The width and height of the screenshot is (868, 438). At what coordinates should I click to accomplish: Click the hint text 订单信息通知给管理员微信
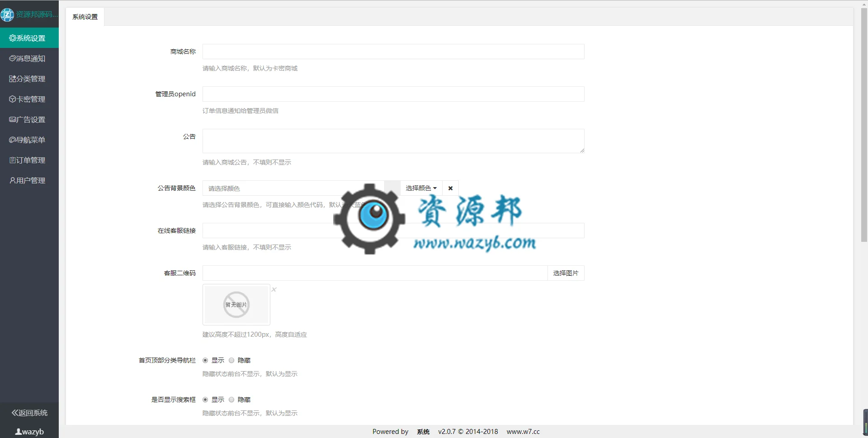[241, 111]
